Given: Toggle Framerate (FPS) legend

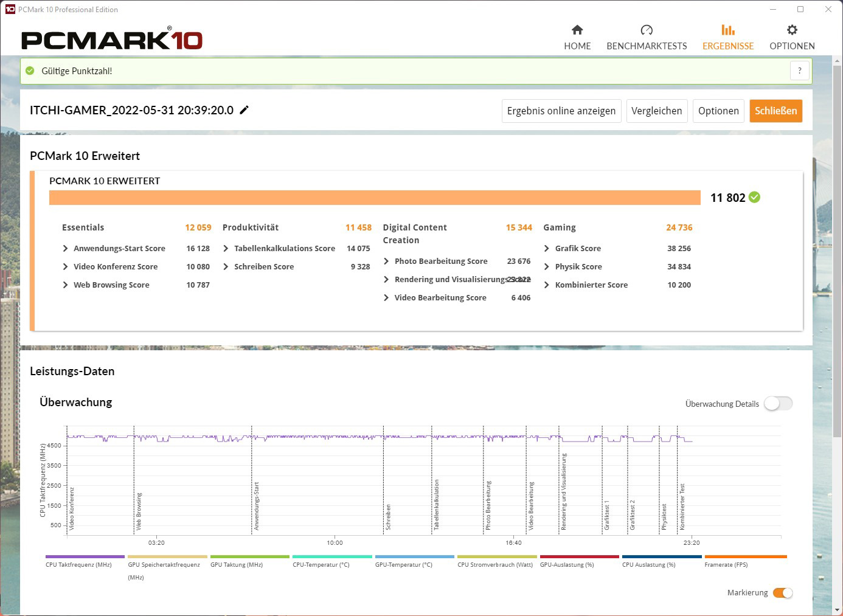Looking at the screenshot, I should click(x=746, y=561).
